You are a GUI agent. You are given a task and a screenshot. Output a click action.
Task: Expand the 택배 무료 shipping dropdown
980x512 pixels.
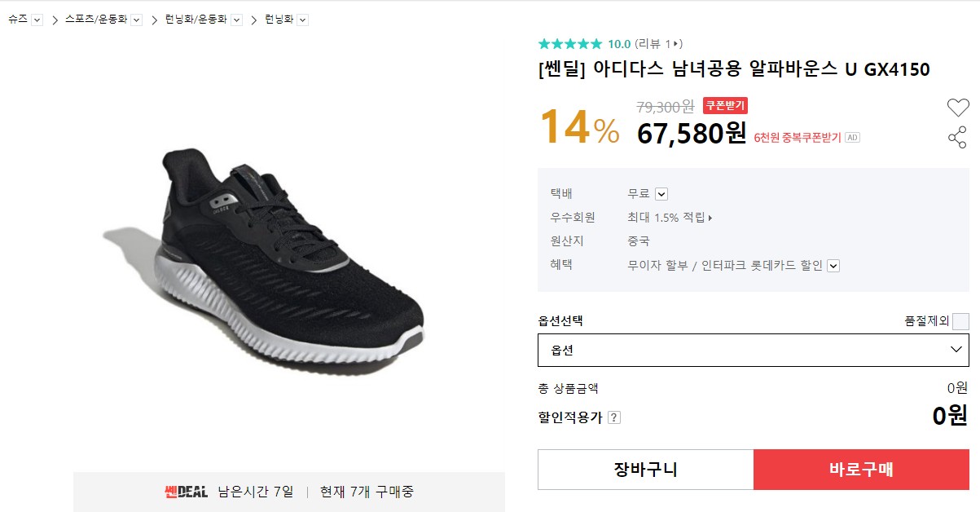pos(661,194)
